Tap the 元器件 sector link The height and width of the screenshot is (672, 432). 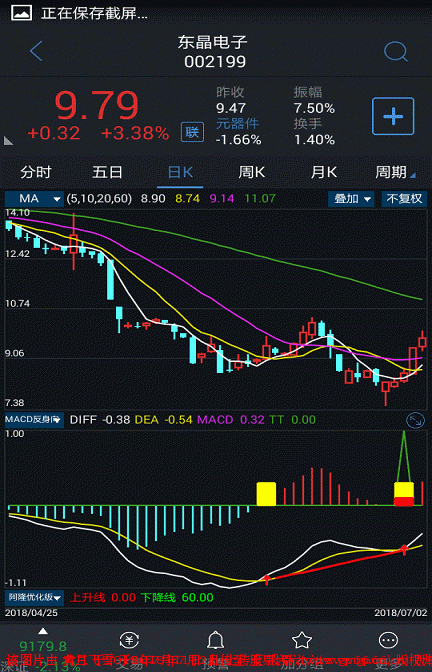pyautogui.click(x=237, y=123)
